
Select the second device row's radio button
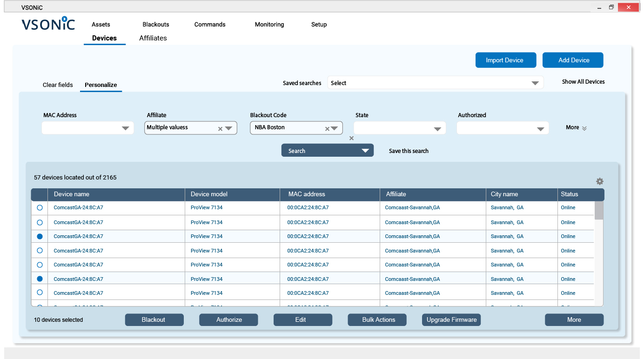tap(40, 222)
